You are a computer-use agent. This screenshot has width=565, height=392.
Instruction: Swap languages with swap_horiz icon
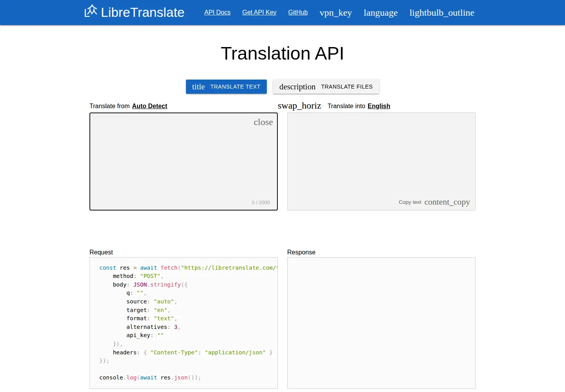coord(299,106)
